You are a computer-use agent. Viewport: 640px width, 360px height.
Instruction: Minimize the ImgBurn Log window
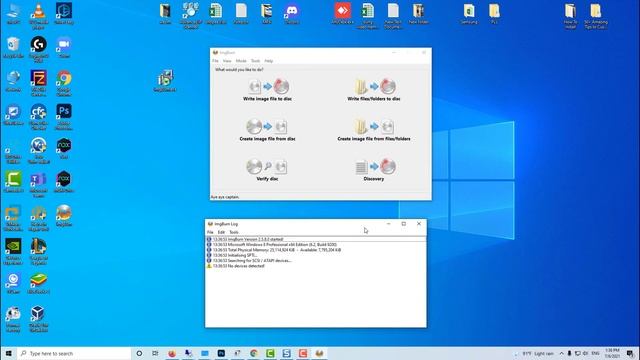click(x=389, y=224)
